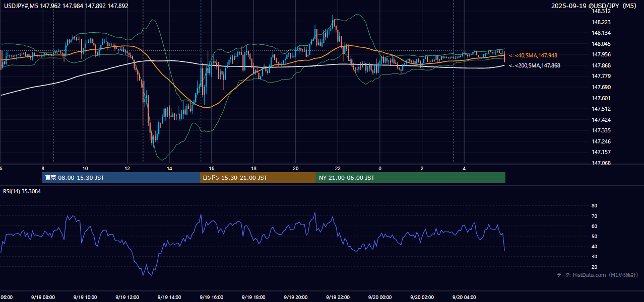Click price axis label 147.601
This screenshot has height=302, width=644.
coord(601,98)
